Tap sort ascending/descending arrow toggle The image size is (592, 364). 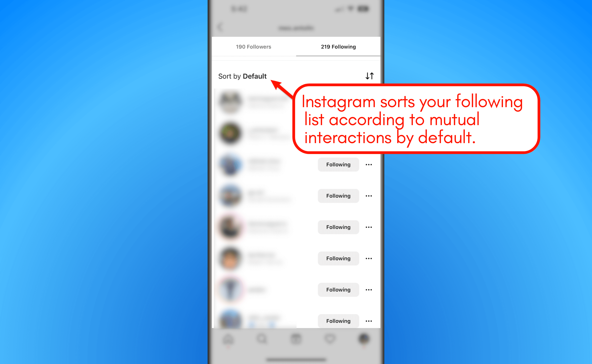pos(369,76)
